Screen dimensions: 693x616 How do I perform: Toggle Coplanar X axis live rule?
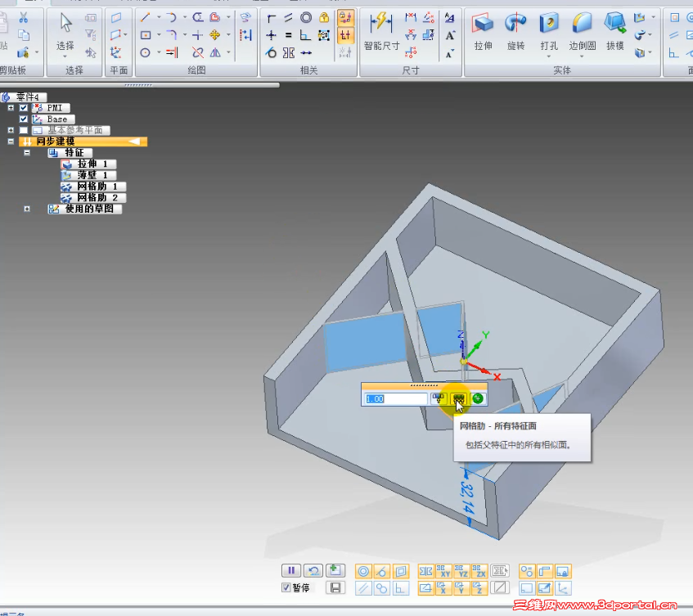[443, 588]
